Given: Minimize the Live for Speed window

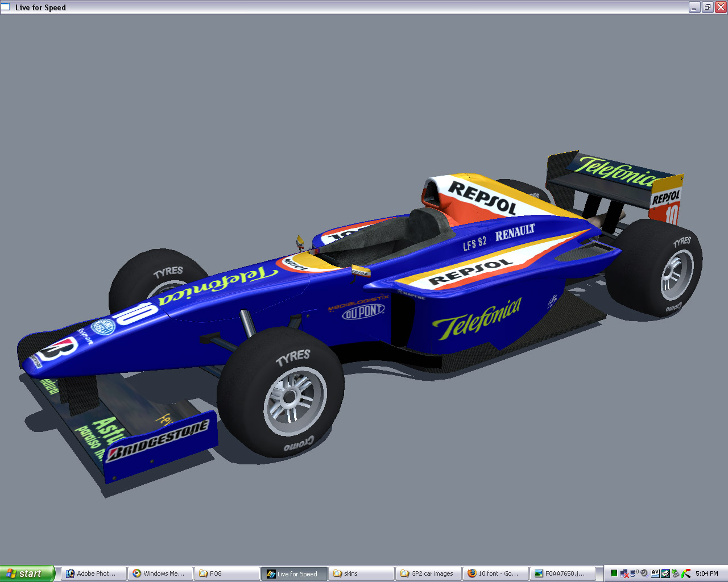Looking at the screenshot, I should coord(694,7).
